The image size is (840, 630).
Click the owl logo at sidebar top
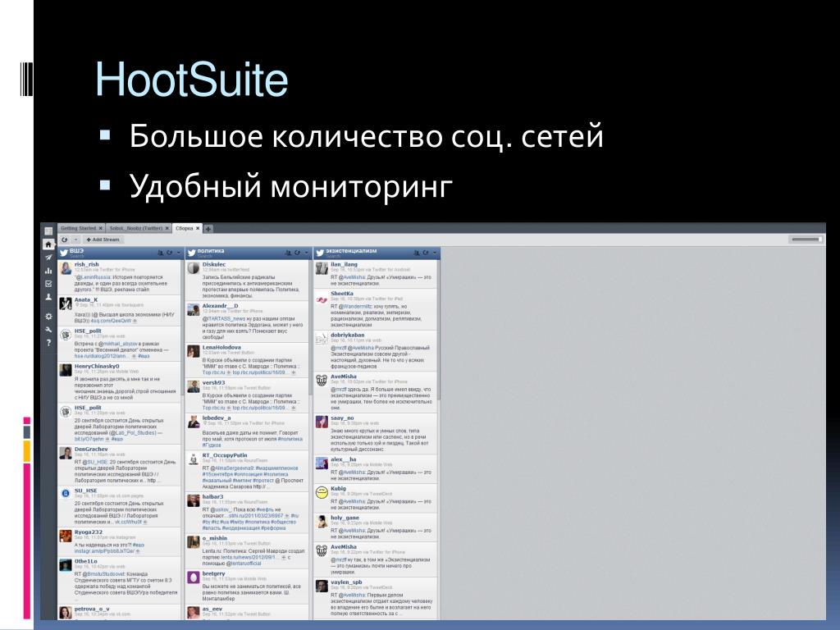pos(48,231)
